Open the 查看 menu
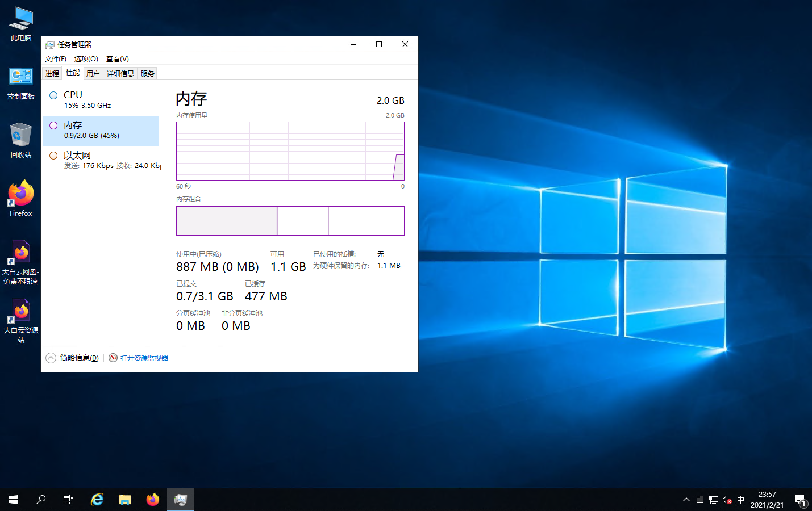Viewport: 812px width, 511px height. 118,59
